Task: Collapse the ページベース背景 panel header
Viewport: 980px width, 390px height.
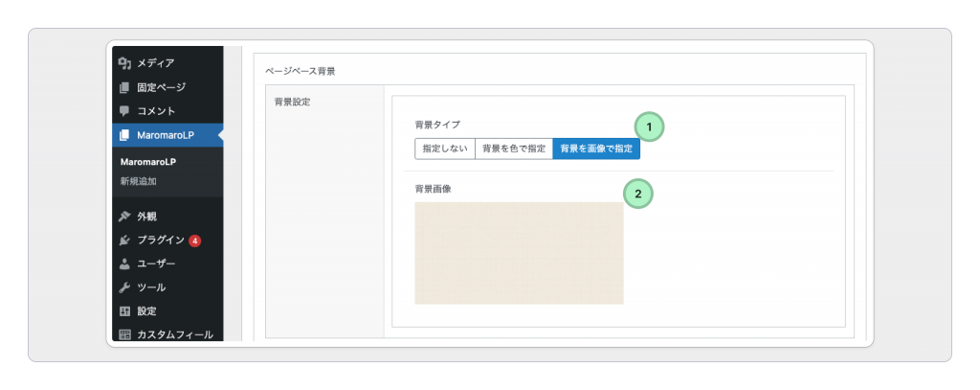Action: click(x=301, y=71)
